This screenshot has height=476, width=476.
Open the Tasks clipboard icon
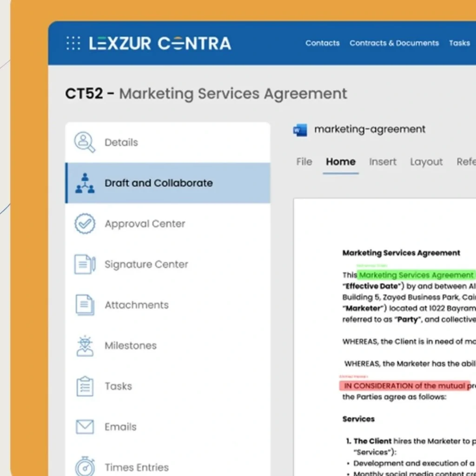(85, 386)
